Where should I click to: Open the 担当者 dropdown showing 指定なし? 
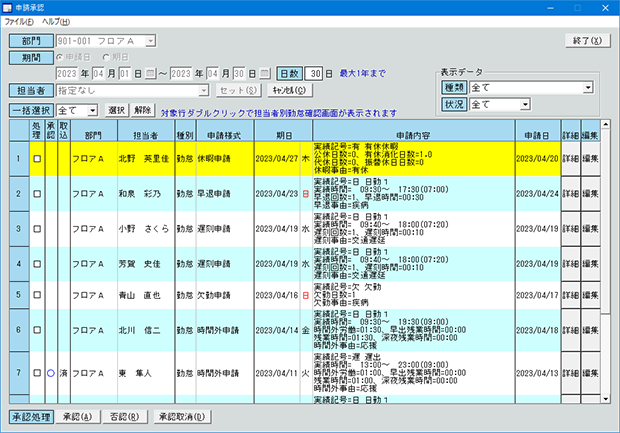pos(204,91)
